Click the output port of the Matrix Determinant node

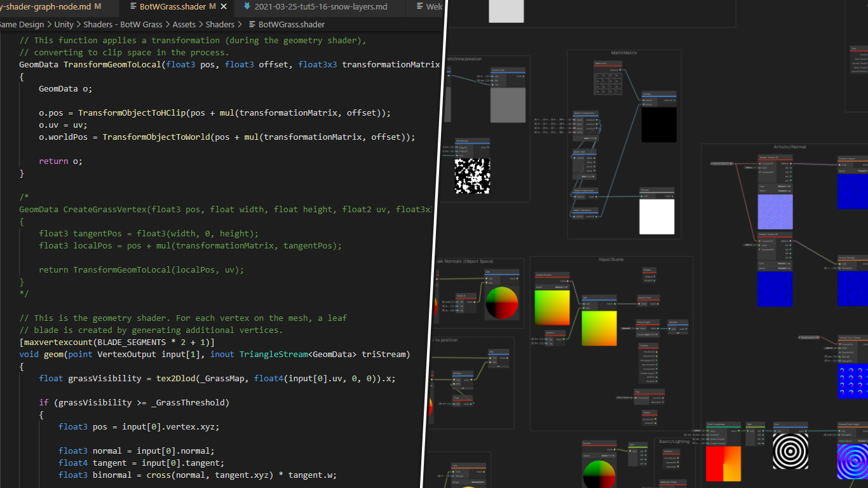tap(596, 197)
